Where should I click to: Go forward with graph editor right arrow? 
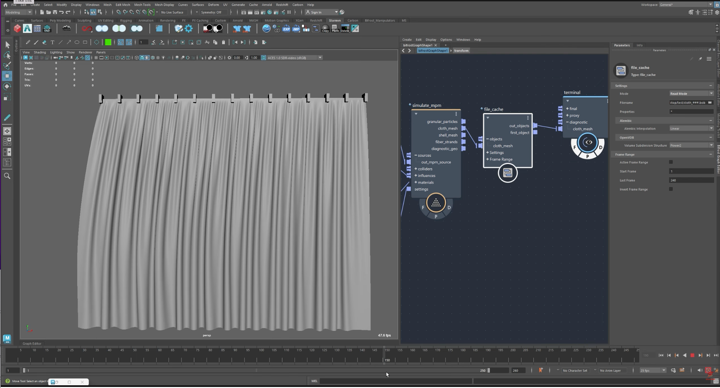point(410,51)
